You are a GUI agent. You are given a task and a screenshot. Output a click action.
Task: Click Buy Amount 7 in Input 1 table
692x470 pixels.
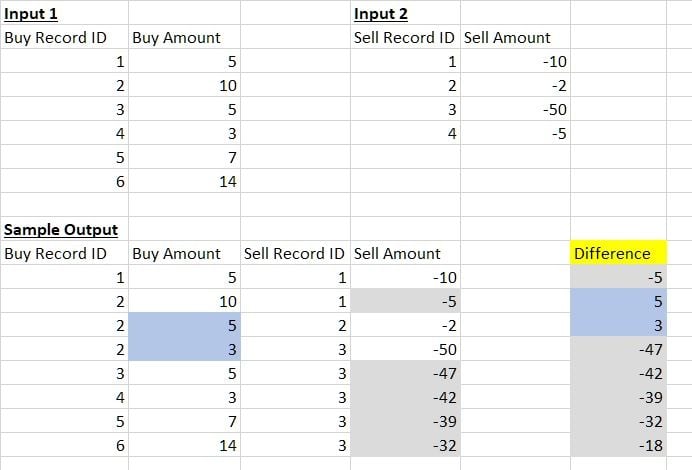tap(184, 157)
